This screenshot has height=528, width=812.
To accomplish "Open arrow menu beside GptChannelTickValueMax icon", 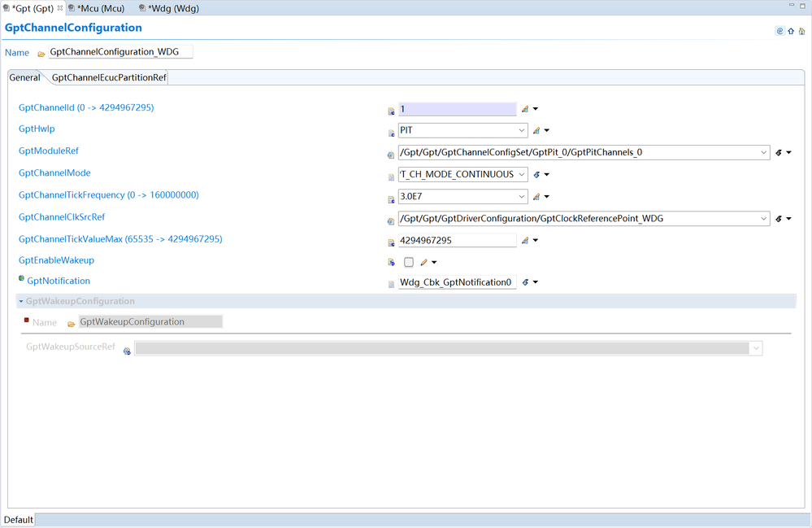I will click(536, 241).
